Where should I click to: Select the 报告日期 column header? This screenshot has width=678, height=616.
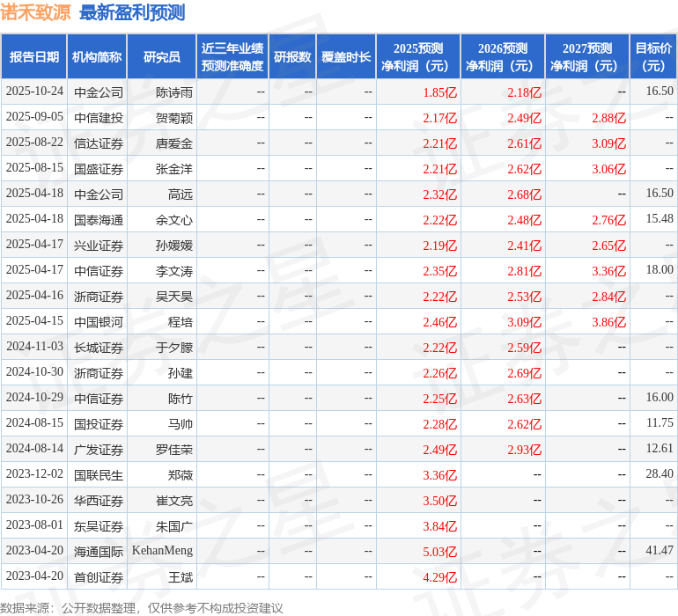(x=34, y=57)
